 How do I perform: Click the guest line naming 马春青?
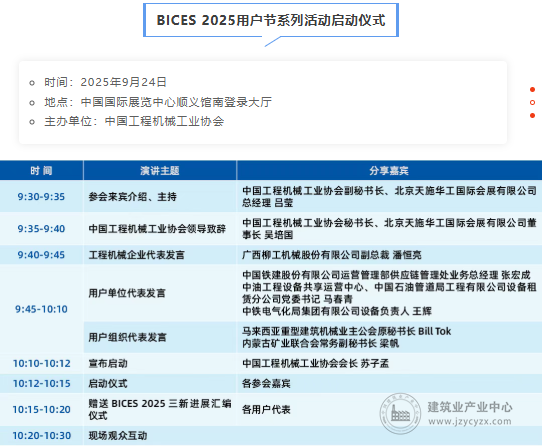pyautogui.click(x=389, y=293)
